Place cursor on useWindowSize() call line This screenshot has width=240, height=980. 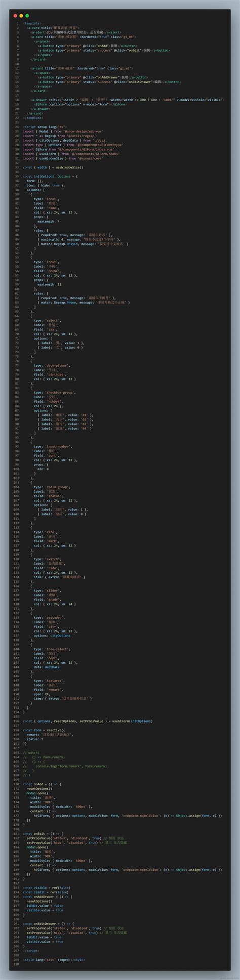pos(54,167)
